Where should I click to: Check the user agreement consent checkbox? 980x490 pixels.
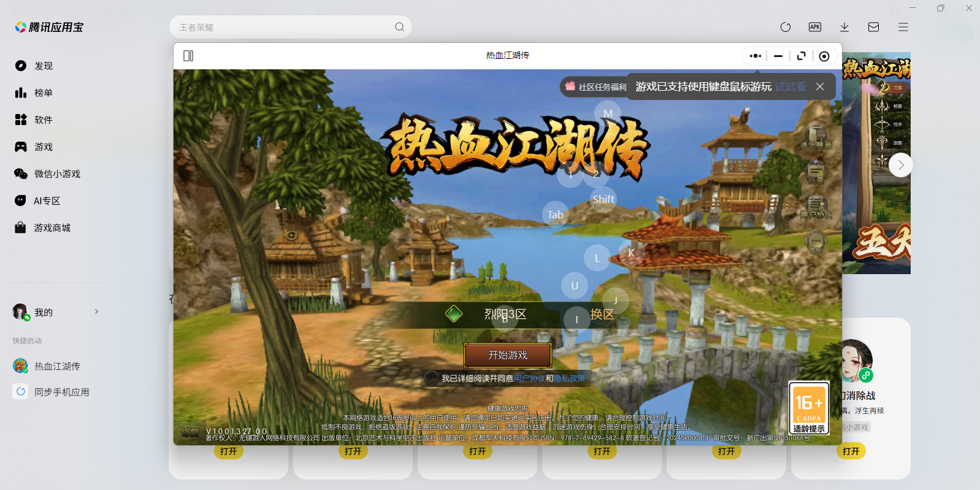(x=432, y=378)
